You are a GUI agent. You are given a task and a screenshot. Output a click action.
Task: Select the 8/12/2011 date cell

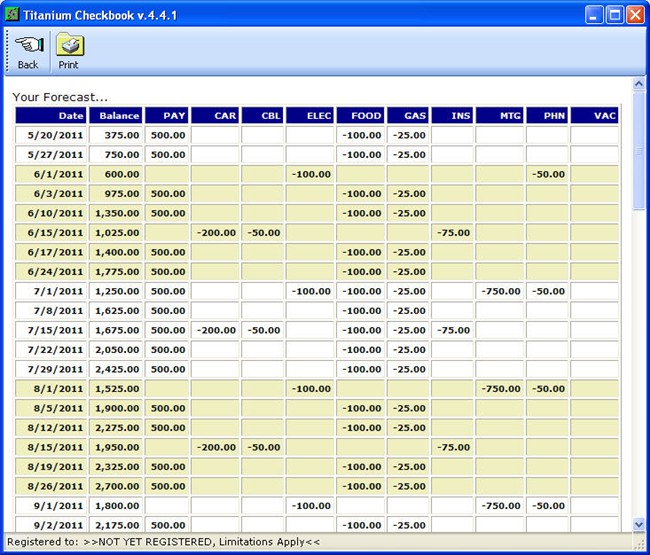click(51, 427)
